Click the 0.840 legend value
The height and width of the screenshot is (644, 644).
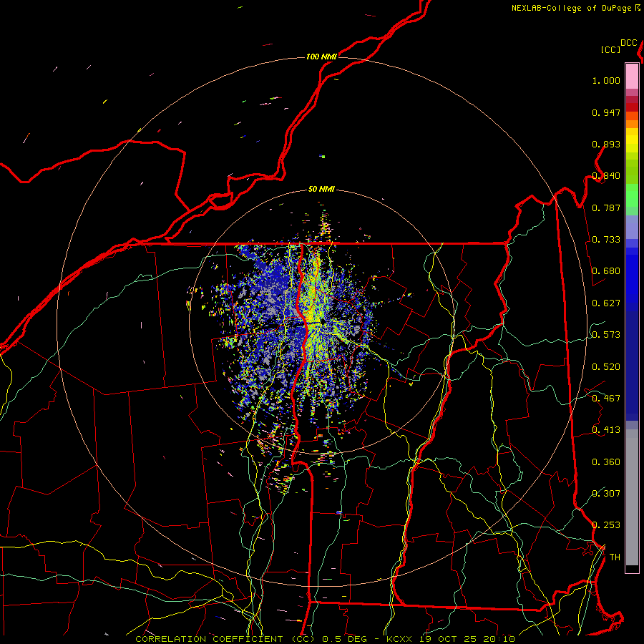point(606,176)
